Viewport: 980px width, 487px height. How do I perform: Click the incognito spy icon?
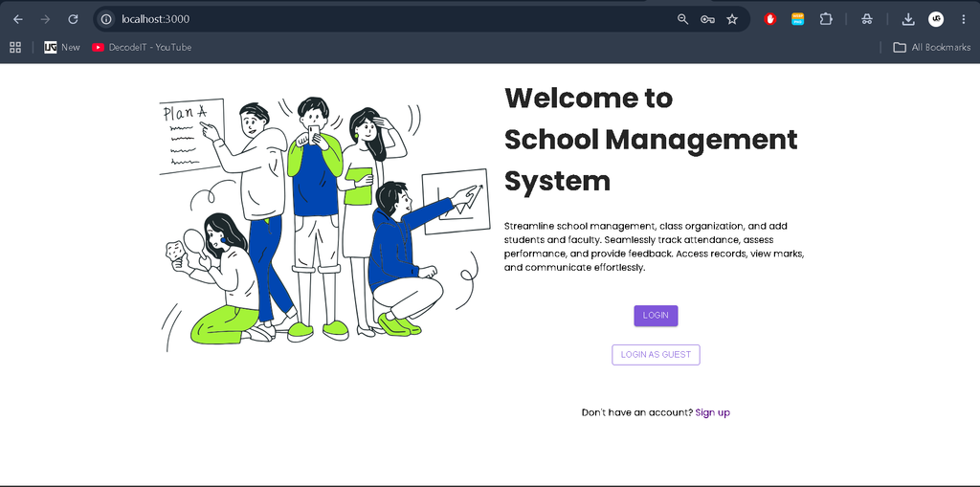867,19
